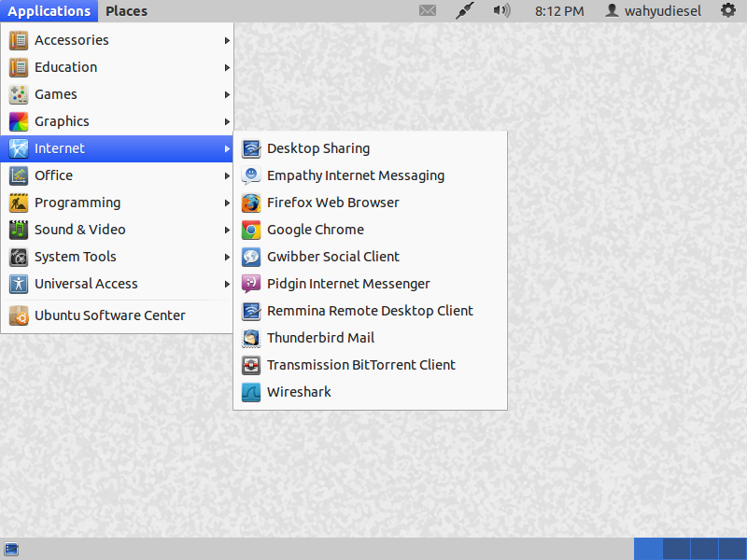
Task: Open the network connection indicator
Action: click(x=464, y=10)
